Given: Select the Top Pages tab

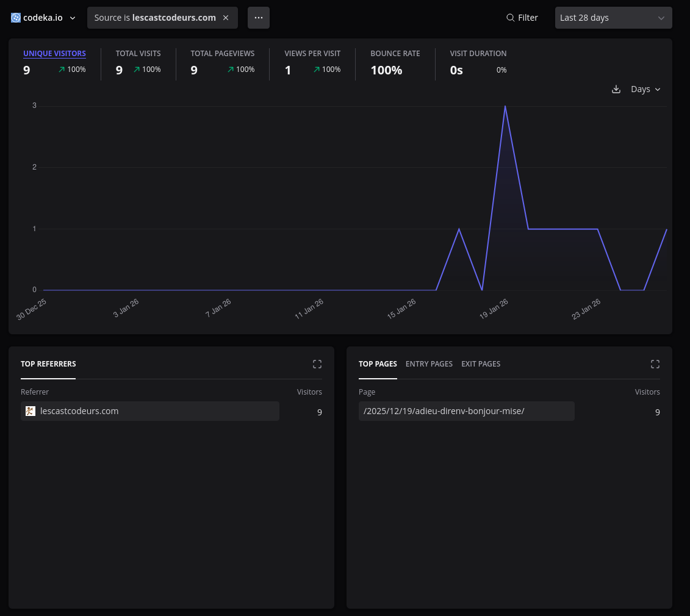Looking at the screenshot, I should coord(378,364).
